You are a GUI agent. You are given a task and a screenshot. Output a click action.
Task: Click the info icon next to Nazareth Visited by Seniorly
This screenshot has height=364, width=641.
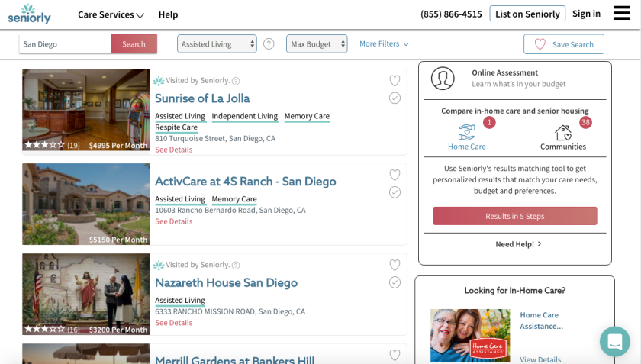point(236,266)
